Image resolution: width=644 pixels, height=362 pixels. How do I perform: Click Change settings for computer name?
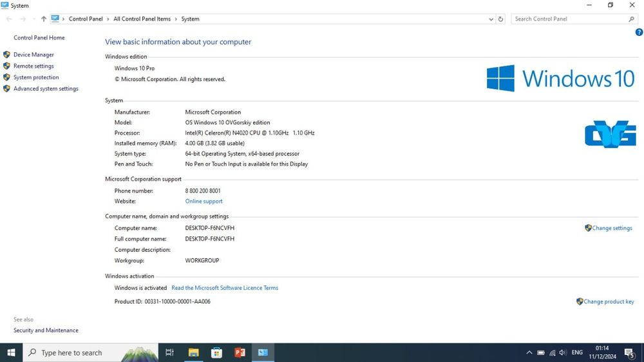tap(612, 228)
